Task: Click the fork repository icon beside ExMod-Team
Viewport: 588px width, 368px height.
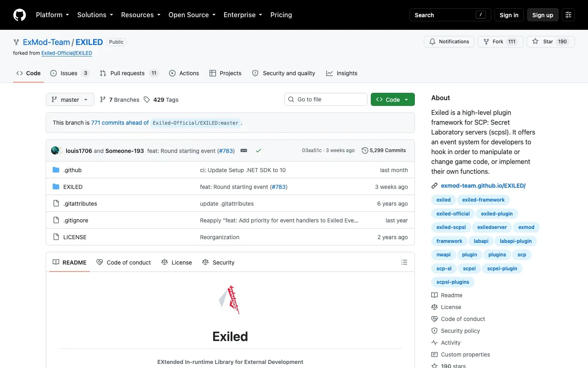Action: [16, 42]
